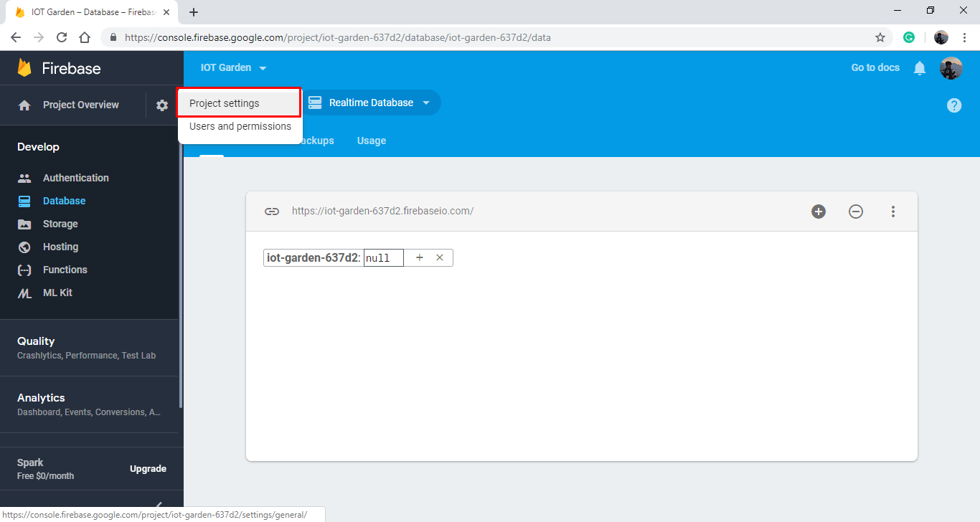Open the Chrome browser menu

pos(964,37)
